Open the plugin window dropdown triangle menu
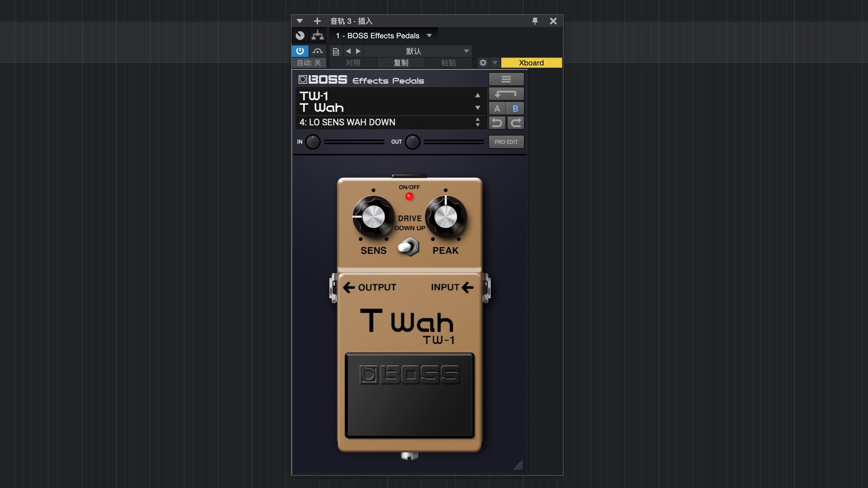 (x=299, y=21)
